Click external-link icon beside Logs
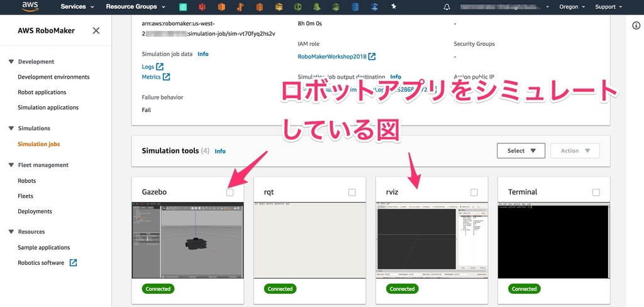Screen dimensions: 644x307 pos(160,67)
